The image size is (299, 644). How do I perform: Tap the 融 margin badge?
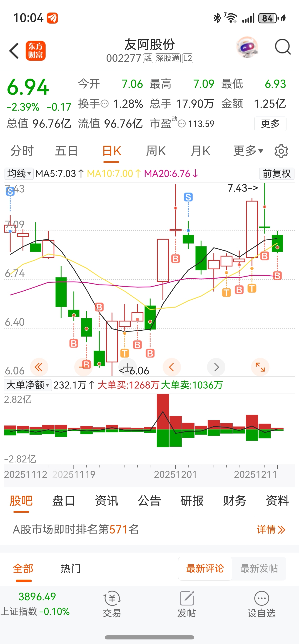148,58
